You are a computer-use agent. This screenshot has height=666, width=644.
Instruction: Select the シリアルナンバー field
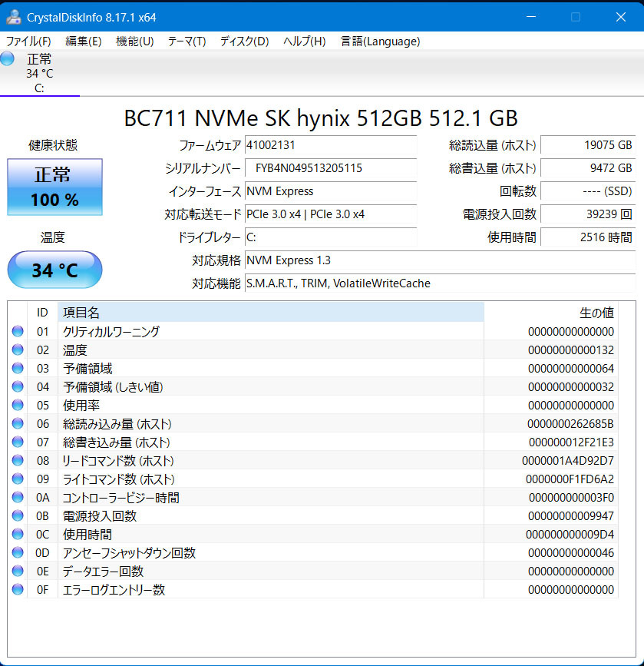(x=330, y=167)
